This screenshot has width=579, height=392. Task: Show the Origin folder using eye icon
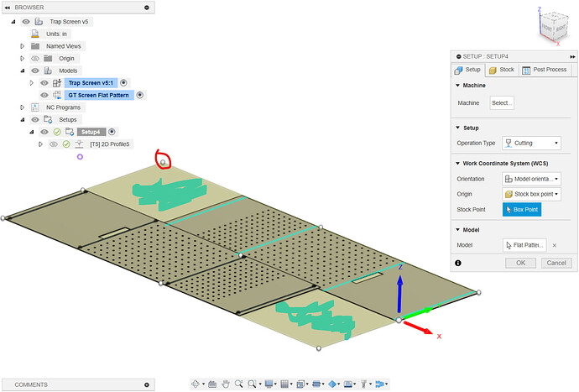(35, 59)
